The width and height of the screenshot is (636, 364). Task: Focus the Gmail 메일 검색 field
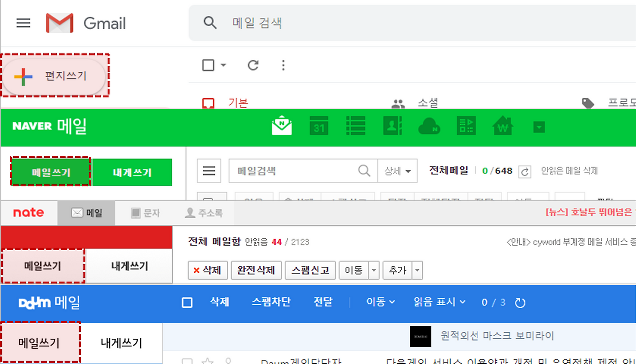coord(411,23)
